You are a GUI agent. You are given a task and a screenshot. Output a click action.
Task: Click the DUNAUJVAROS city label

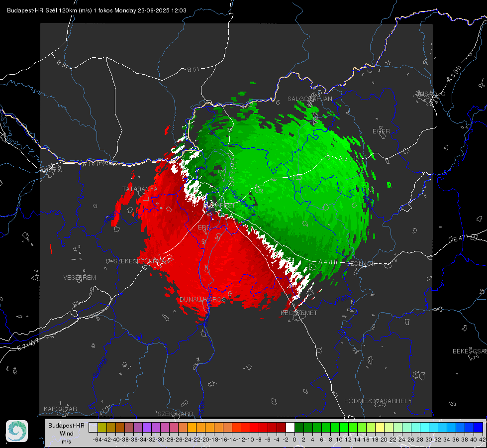pyautogui.click(x=202, y=299)
